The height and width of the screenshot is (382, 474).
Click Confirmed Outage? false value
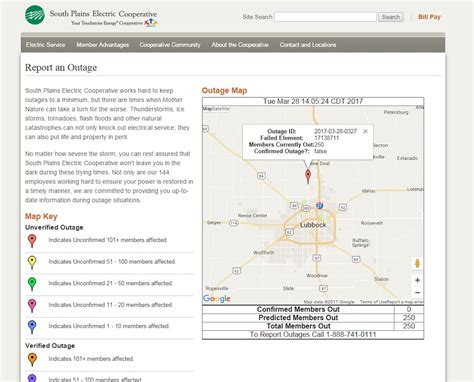click(x=321, y=151)
